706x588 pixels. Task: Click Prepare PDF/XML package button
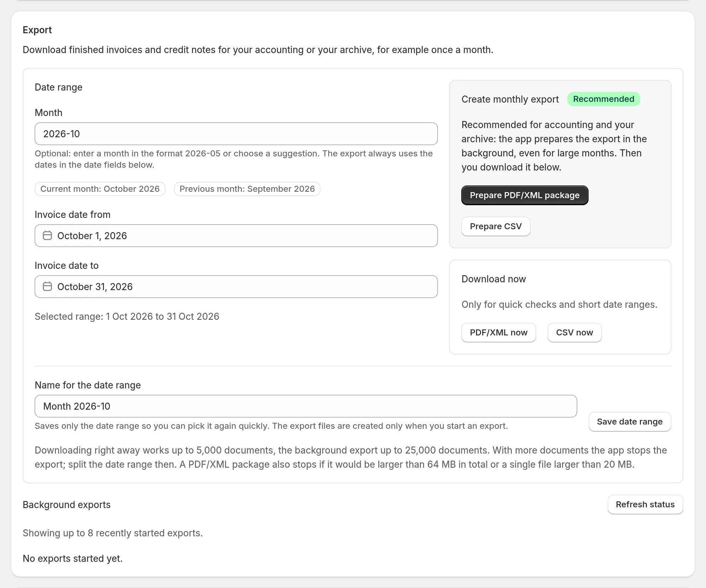[525, 195]
